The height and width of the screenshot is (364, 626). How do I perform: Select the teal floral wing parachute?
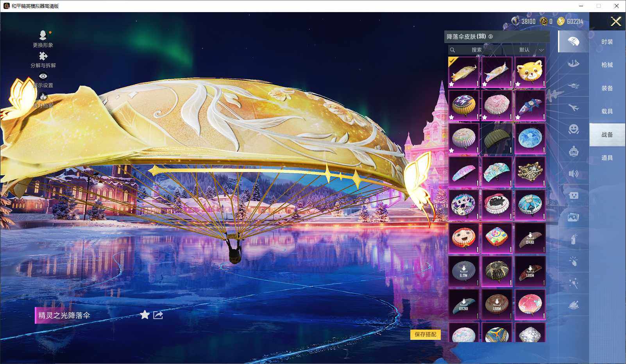(497, 172)
